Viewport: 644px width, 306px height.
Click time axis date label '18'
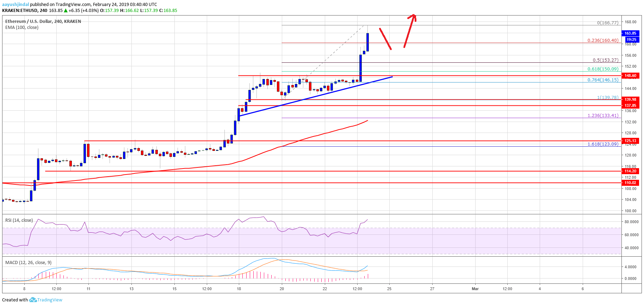pos(239,289)
